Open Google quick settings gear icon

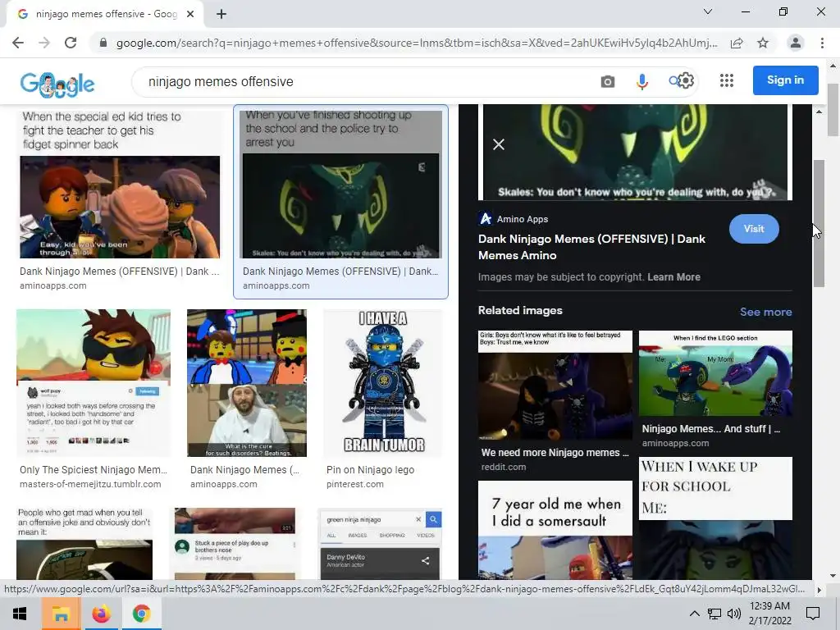686,81
